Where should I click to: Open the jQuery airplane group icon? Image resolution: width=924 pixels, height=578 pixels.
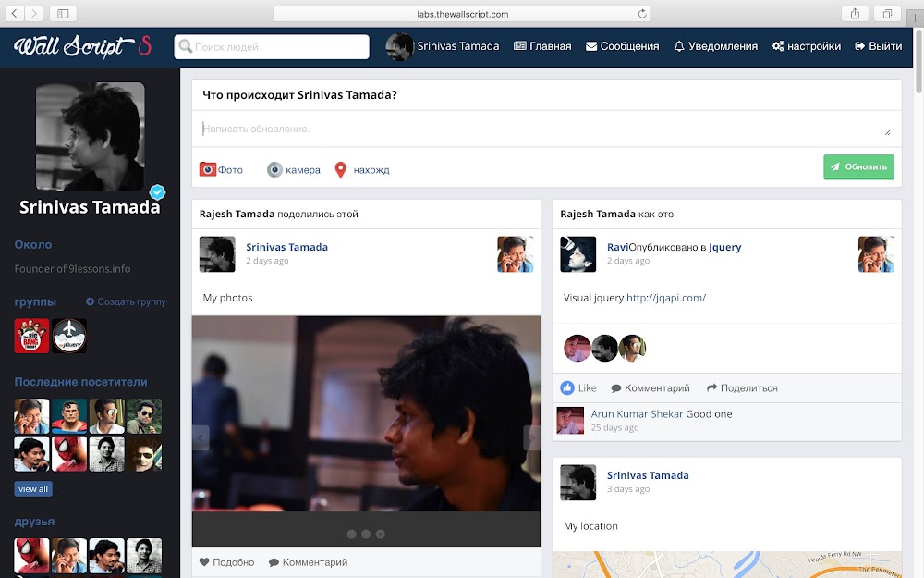click(69, 336)
